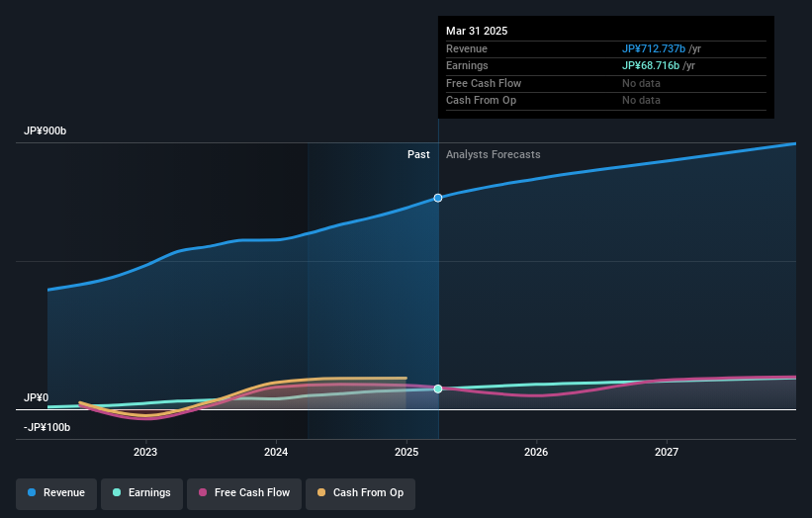Click the tooltip Cash From Op label
The width and height of the screenshot is (812, 518).
pos(481,101)
